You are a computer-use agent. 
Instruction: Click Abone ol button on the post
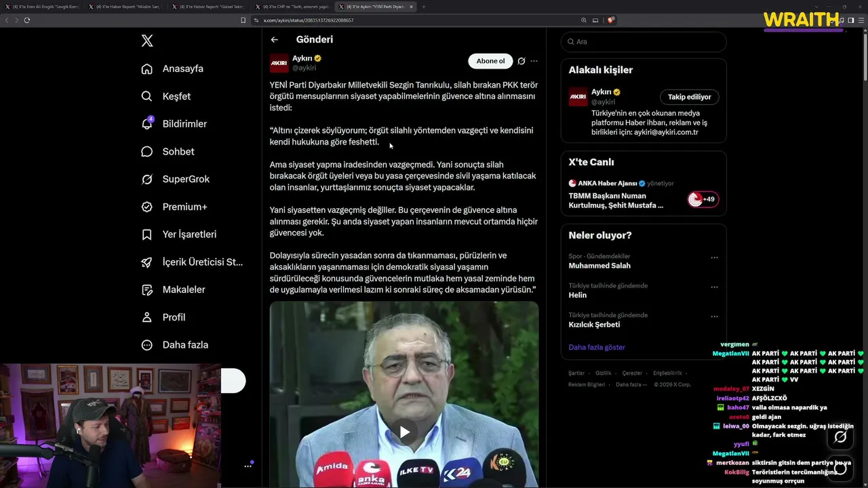(x=490, y=61)
